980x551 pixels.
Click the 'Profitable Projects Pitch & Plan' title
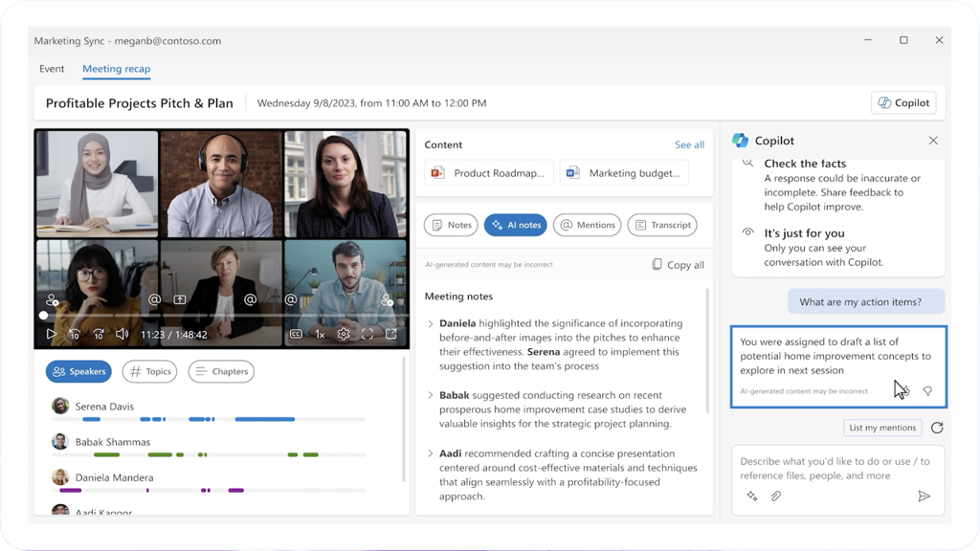(x=140, y=103)
